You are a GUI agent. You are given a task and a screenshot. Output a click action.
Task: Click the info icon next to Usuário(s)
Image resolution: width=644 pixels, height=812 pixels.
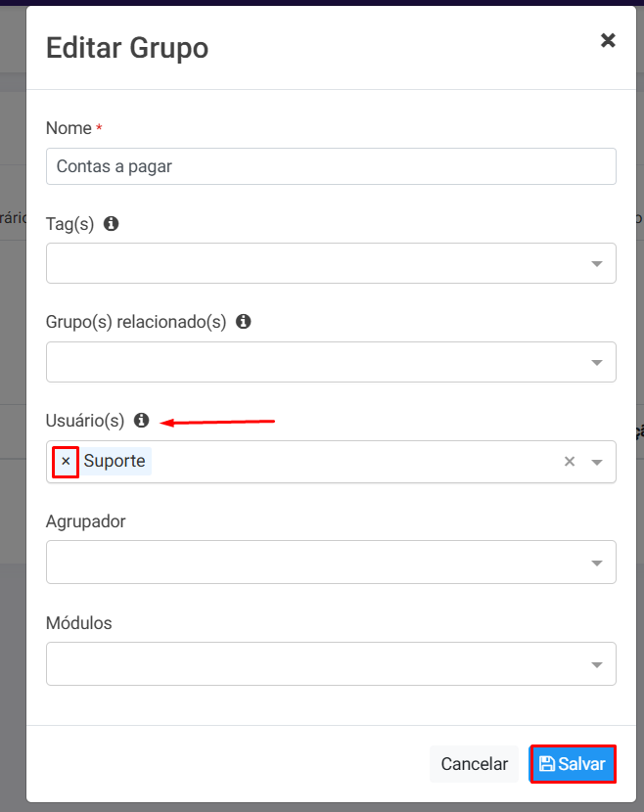[142, 421]
